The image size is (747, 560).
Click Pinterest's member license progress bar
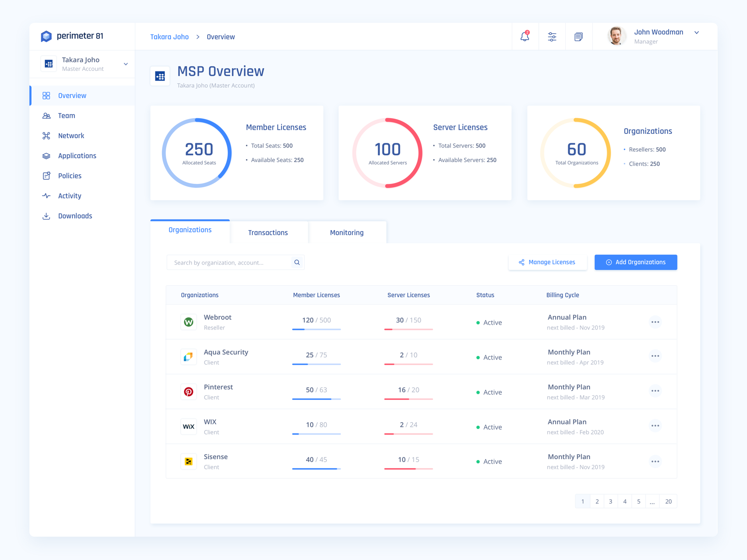(x=316, y=399)
